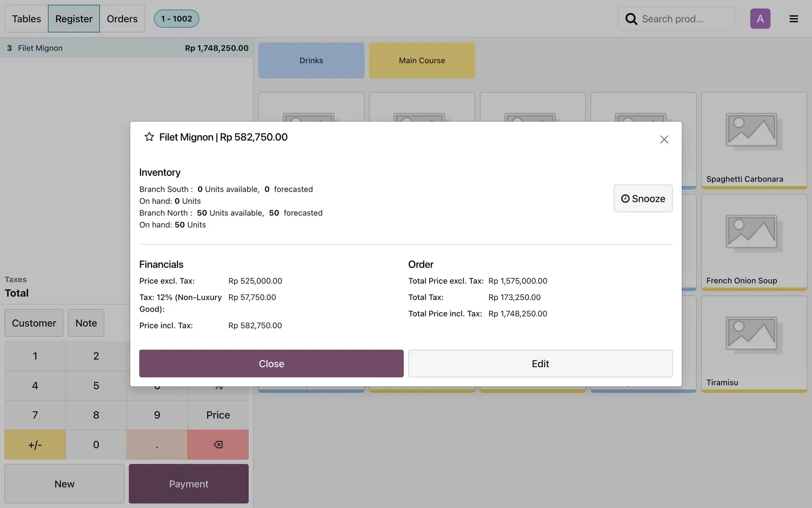
Task: Filter products by Main Course category
Action: point(422,60)
